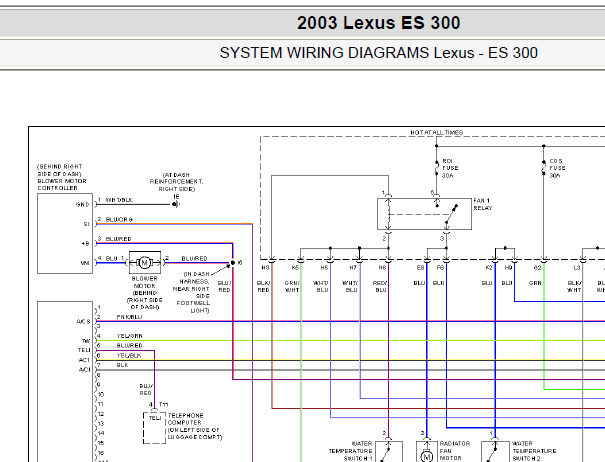
Task: Click the VM terminal label
Action: tap(85, 263)
